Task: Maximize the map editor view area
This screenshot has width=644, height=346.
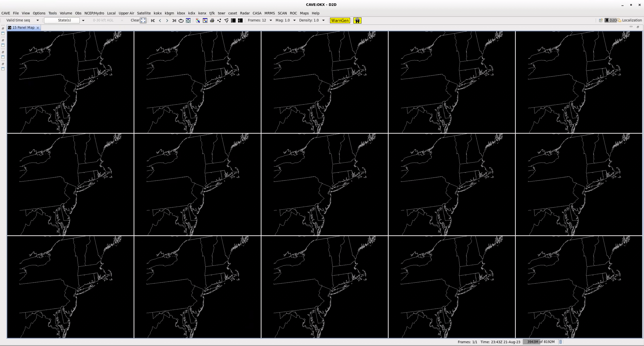Action: click(638, 27)
